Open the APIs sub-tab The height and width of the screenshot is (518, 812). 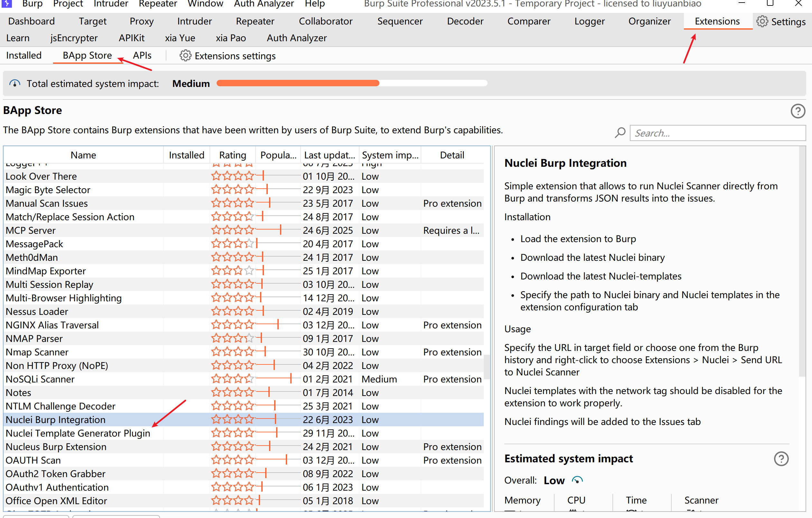click(x=142, y=55)
